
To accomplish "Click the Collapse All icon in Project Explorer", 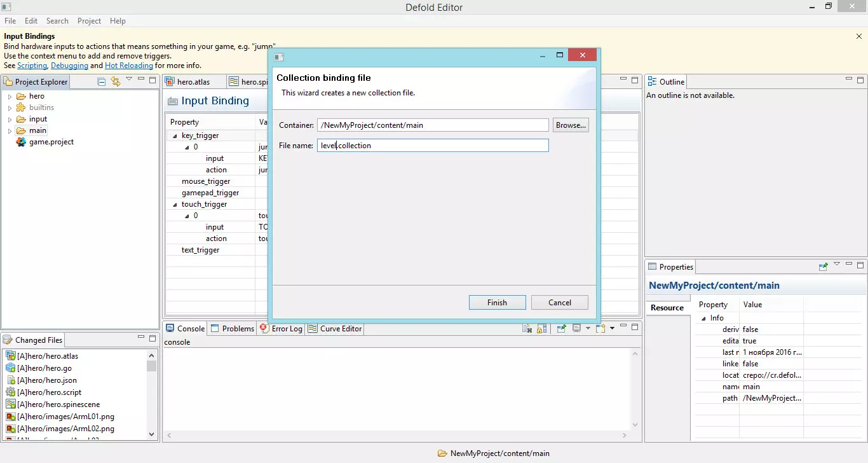I will pyautogui.click(x=102, y=81).
